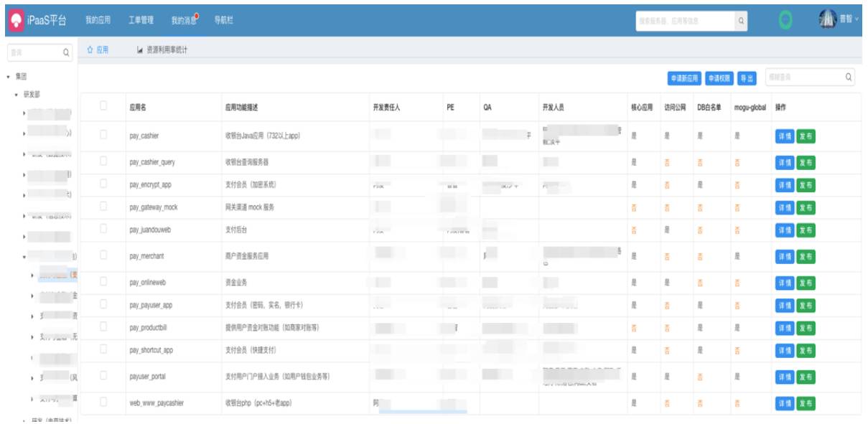Image resolution: width=868 pixels, height=424 pixels.
Task: Click the DB白名单 column header
Action: pos(709,107)
